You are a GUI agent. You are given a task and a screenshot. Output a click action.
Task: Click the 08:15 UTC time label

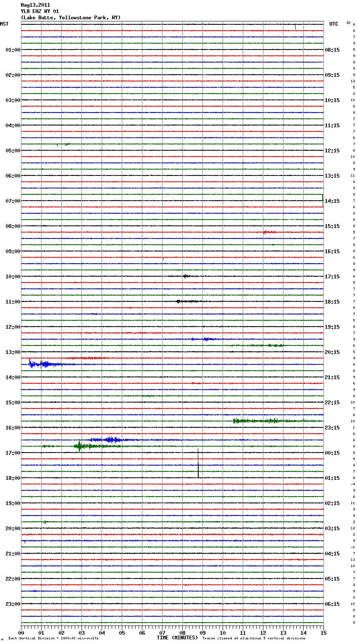click(332, 50)
